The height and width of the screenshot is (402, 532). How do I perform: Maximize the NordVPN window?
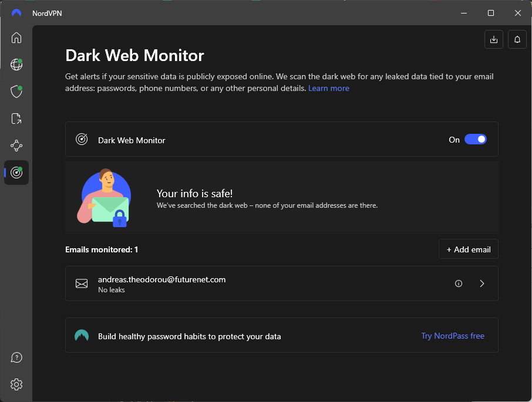[x=491, y=13]
